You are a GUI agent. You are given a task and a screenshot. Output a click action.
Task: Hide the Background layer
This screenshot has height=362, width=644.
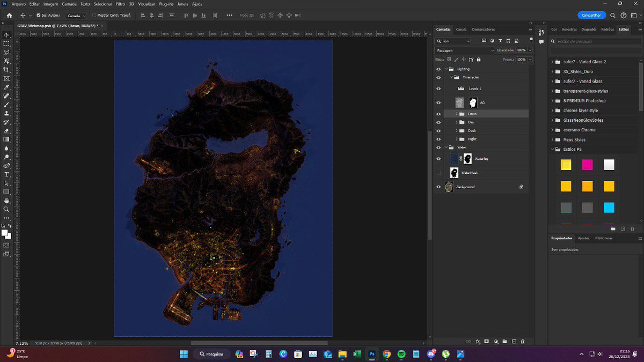(x=438, y=187)
